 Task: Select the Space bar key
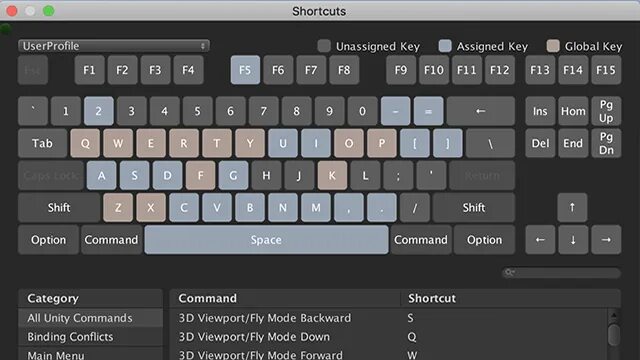(x=266, y=240)
